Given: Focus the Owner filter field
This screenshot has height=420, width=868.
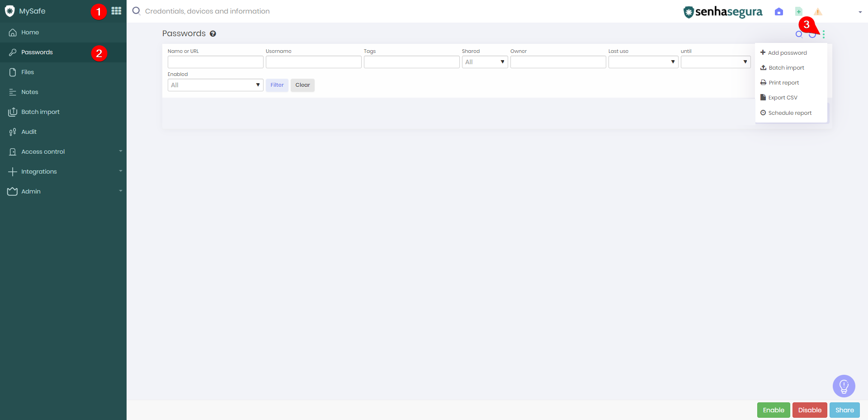Looking at the screenshot, I should tap(558, 62).
